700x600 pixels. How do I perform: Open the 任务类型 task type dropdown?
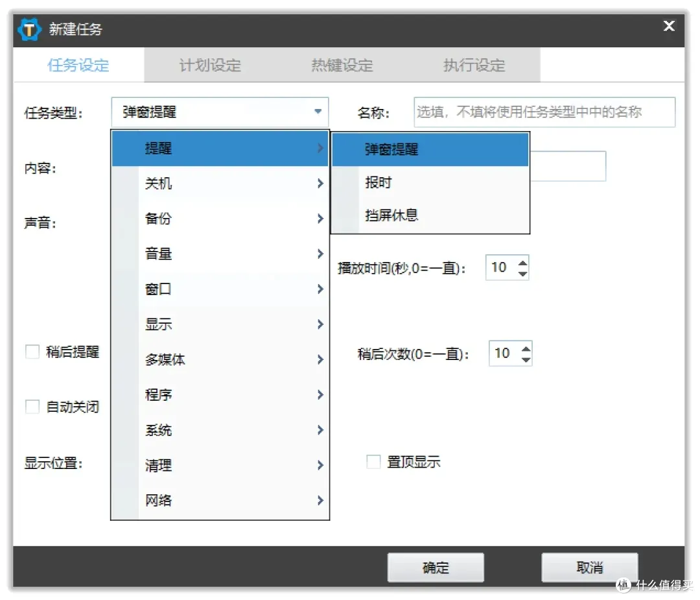pyautogui.click(x=220, y=112)
